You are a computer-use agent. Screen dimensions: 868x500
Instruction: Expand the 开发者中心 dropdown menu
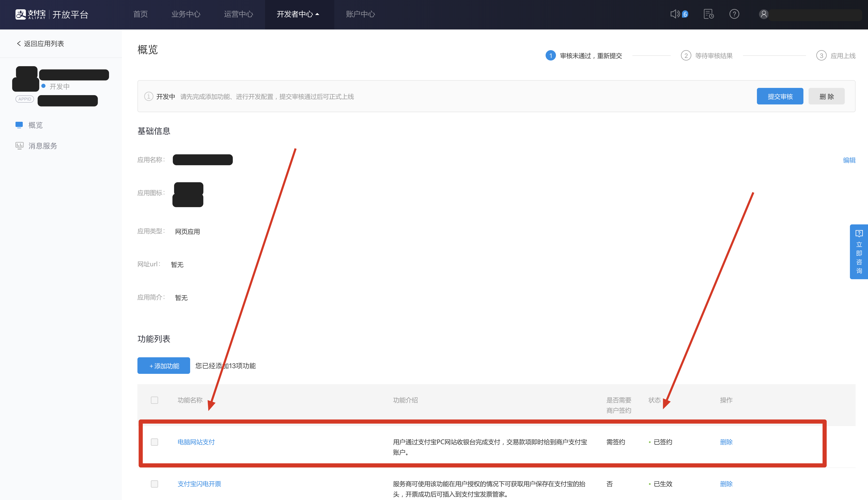click(298, 14)
